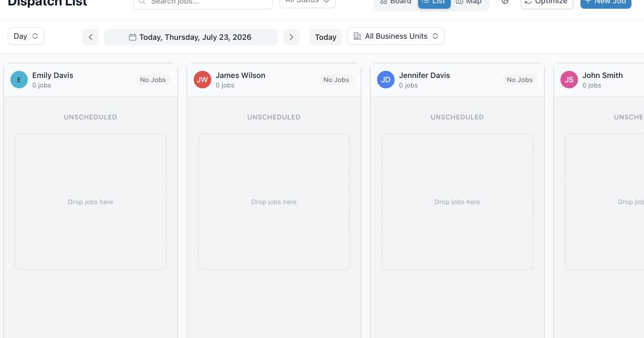Click UNSCHEDULED label under Jennifer Davis
The height and width of the screenshot is (338, 644).
coord(457,117)
